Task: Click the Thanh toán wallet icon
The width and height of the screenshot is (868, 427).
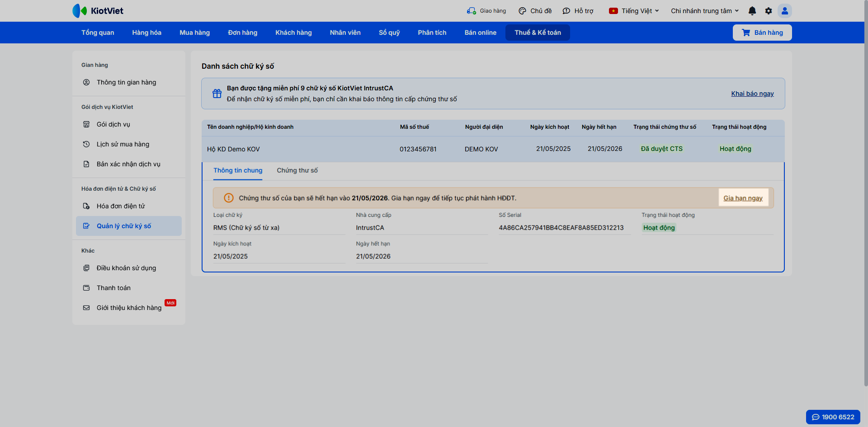Action: [x=86, y=288]
